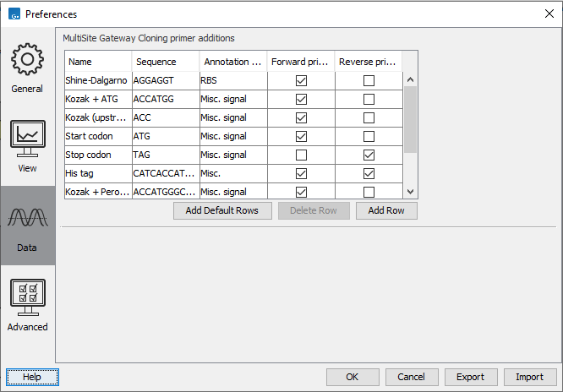This screenshot has height=392, width=563.
Task: Enable Forward primer for Stop codon
Action: [302, 155]
